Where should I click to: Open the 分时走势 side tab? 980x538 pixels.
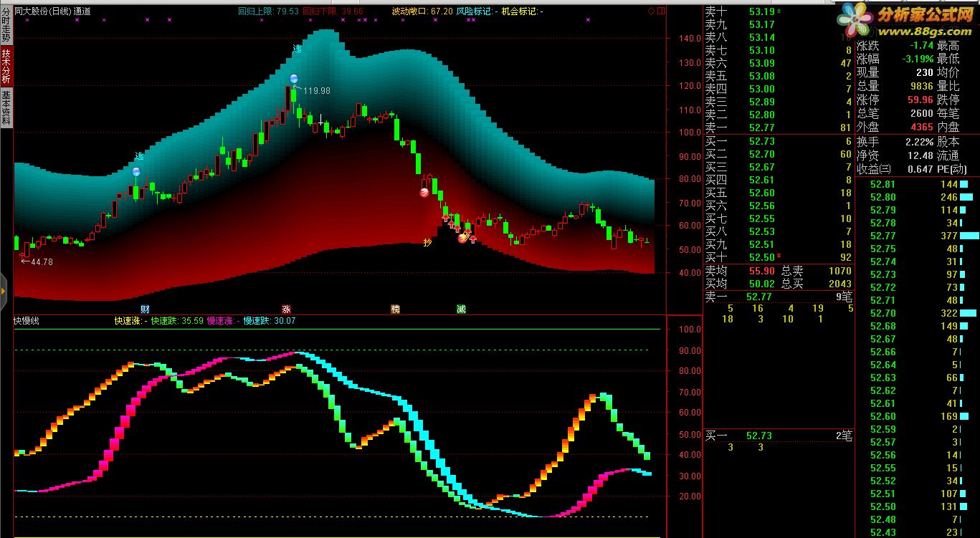click(6, 24)
